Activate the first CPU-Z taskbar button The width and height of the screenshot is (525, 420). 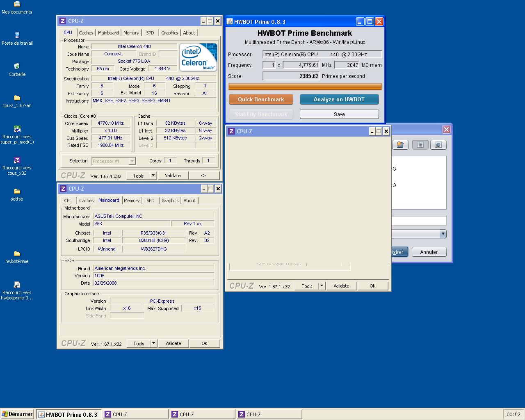(x=136, y=415)
